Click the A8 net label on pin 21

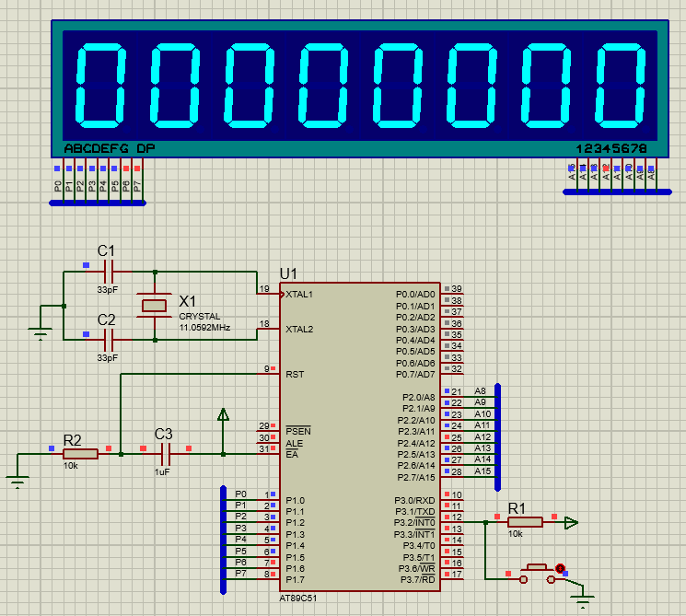pos(480,390)
